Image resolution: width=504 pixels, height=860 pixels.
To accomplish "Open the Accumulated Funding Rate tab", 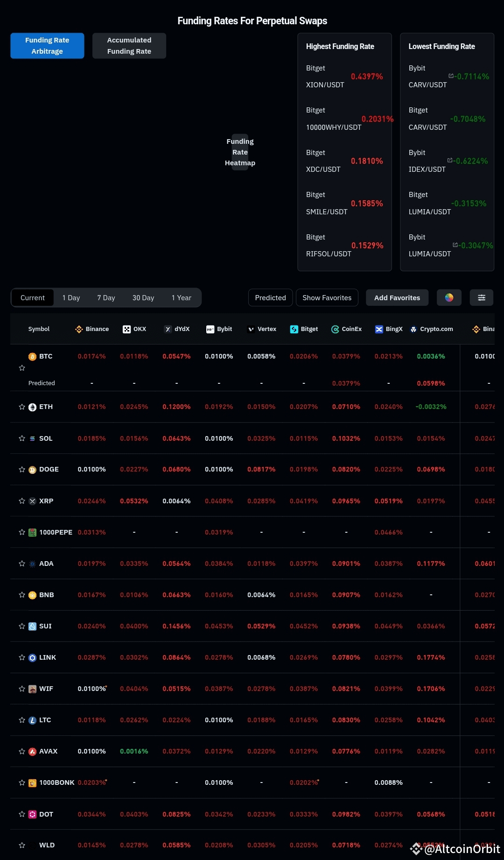I will point(129,46).
